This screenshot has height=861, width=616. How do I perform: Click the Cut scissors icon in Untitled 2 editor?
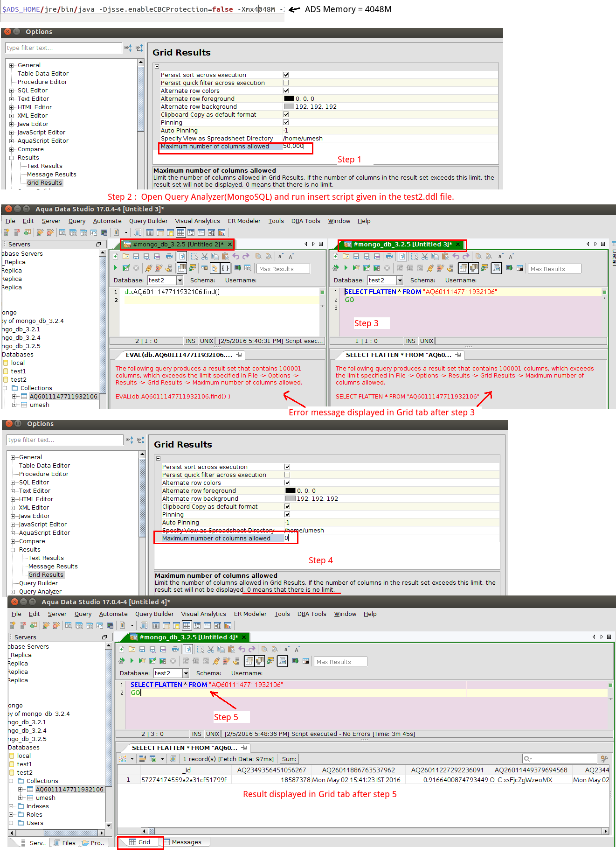[205, 256]
